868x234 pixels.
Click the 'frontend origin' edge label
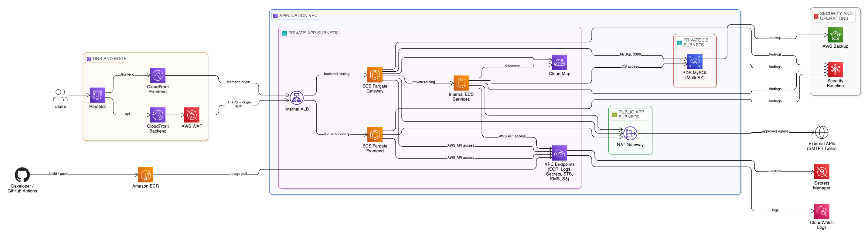point(239,82)
